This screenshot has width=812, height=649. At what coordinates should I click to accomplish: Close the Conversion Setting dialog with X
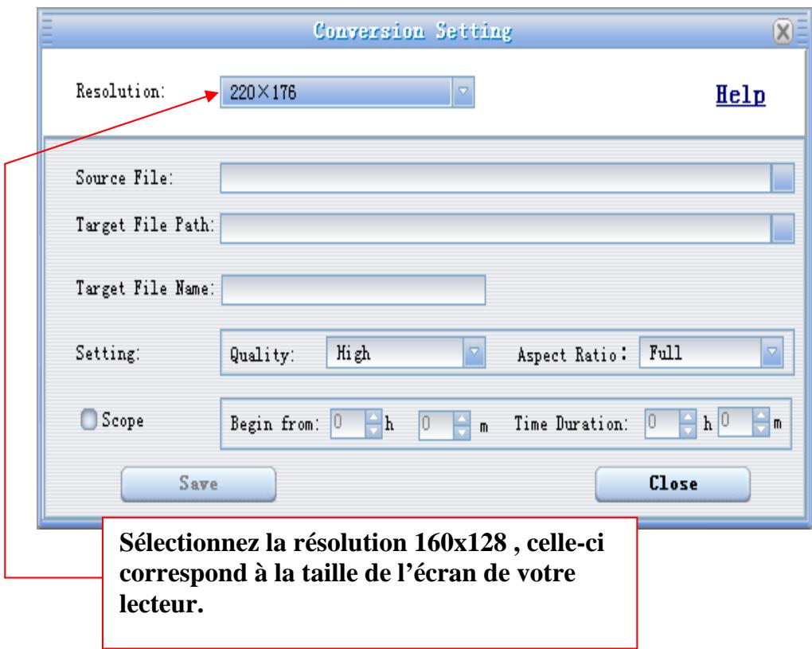(783, 32)
